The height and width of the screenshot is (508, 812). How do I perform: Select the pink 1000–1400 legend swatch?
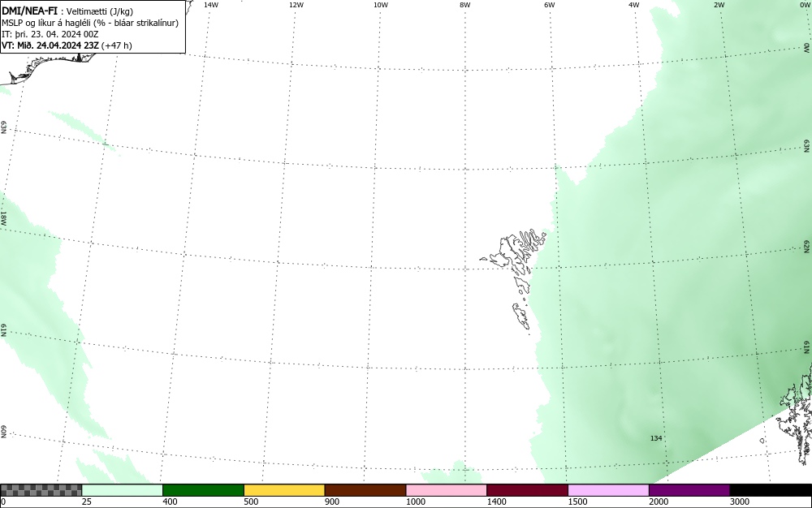(447, 490)
